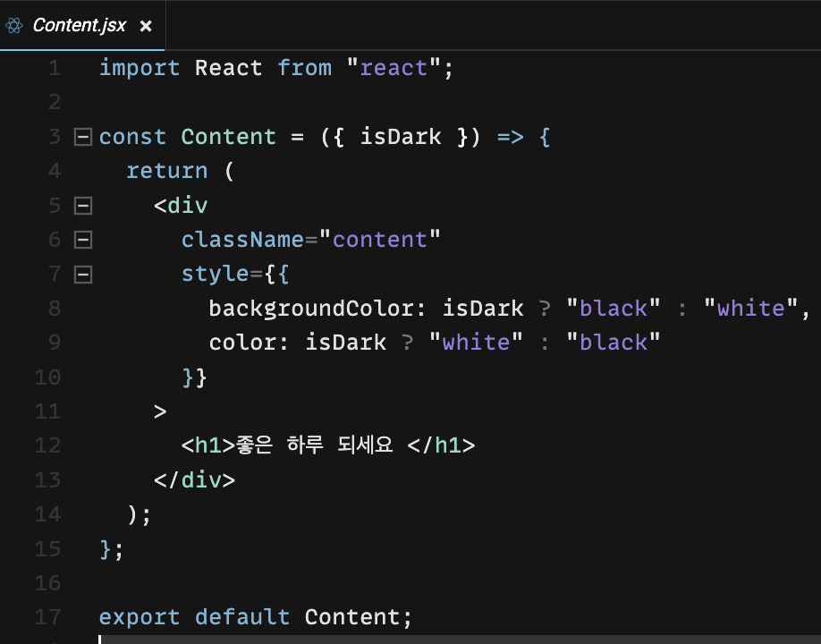
Task: Click the 'style' attribute on line 7
Action: 215,275
